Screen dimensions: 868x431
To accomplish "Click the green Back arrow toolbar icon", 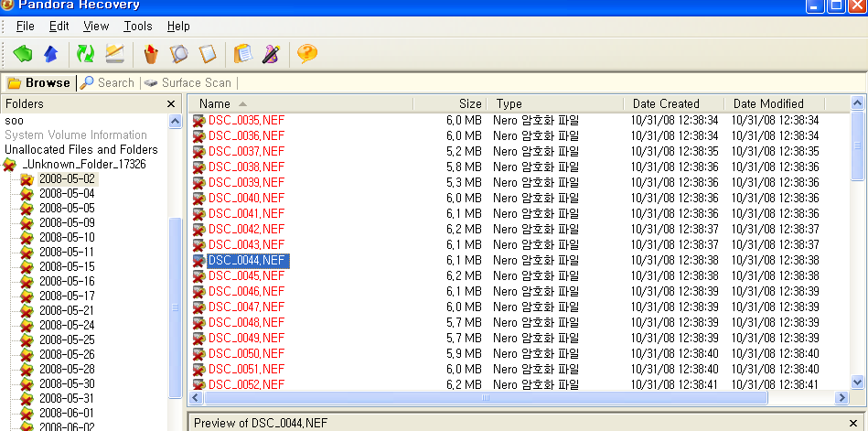I will tap(23, 54).
